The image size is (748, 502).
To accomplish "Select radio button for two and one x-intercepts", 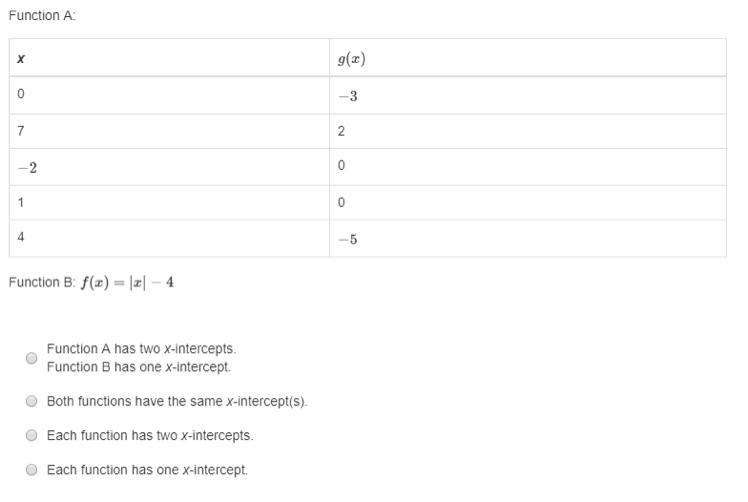I will (x=31, y=358).
